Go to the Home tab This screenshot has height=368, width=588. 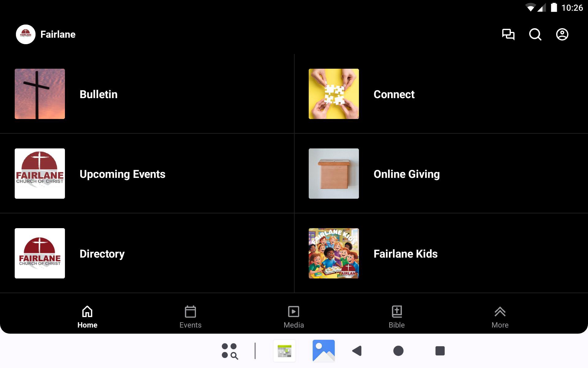coord(87,317)
